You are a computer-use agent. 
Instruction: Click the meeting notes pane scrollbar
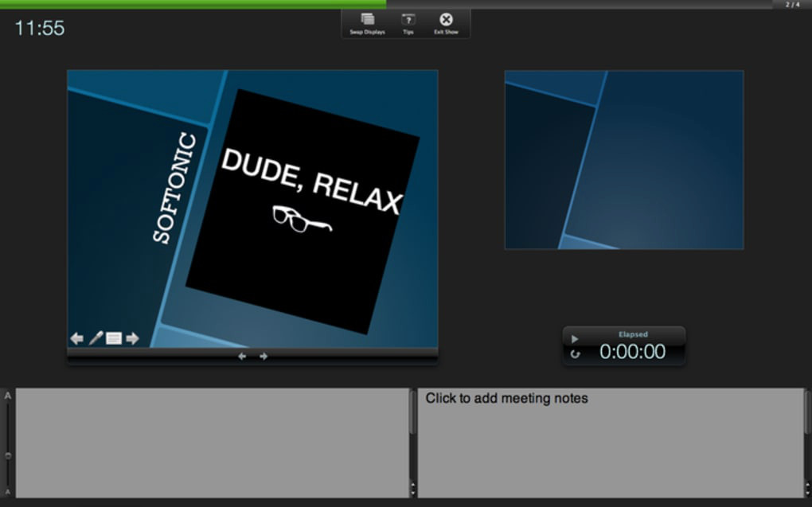(808, 413)
